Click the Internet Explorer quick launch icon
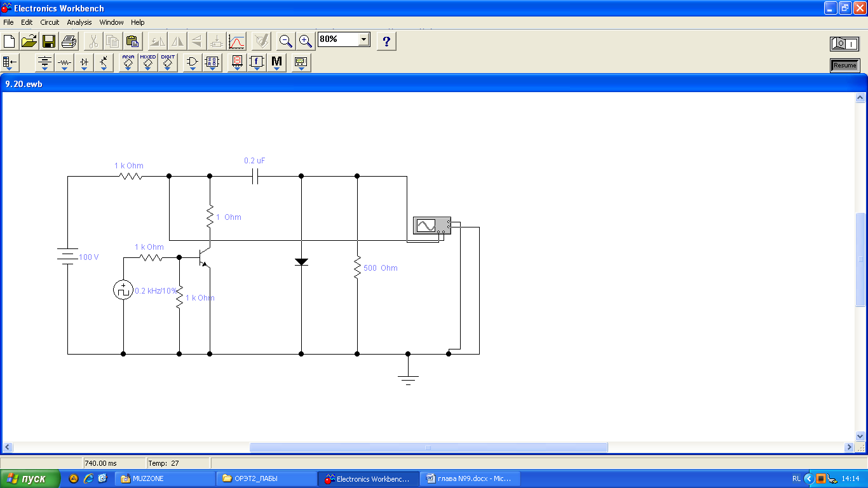Image resolution: width=868 pixels, height=488 pixels. [88, 478]
